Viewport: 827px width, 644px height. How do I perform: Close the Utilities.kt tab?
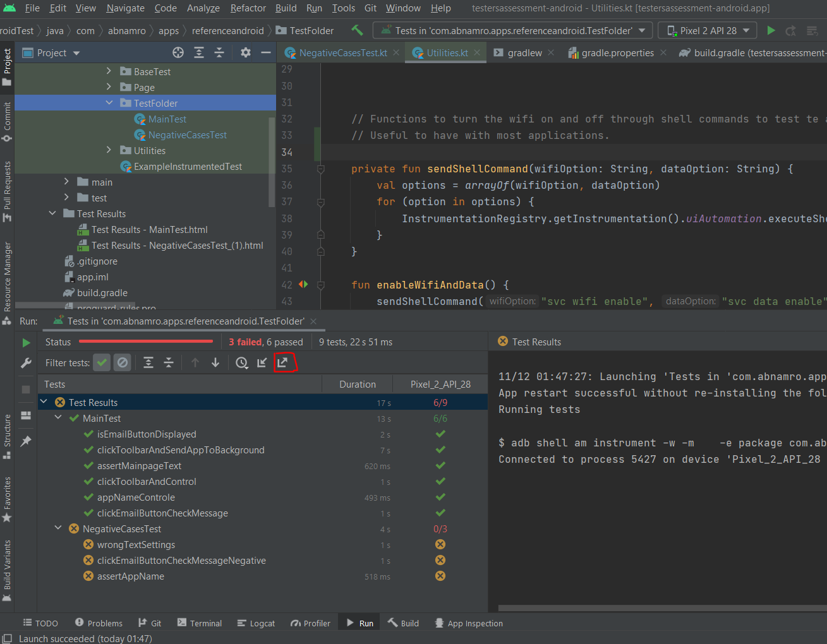477,53
